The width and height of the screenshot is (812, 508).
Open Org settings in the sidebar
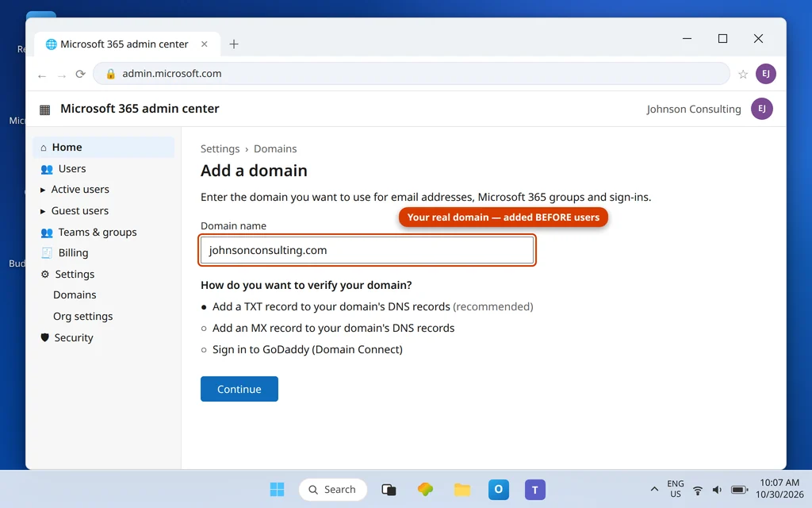[x=82, y=316]
